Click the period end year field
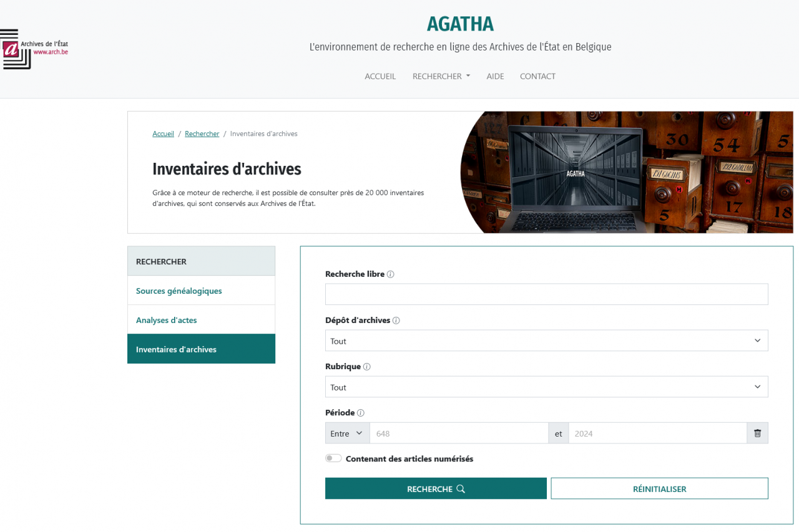The height and width of the screenshot is (532, 799). (x=657, y=433)
